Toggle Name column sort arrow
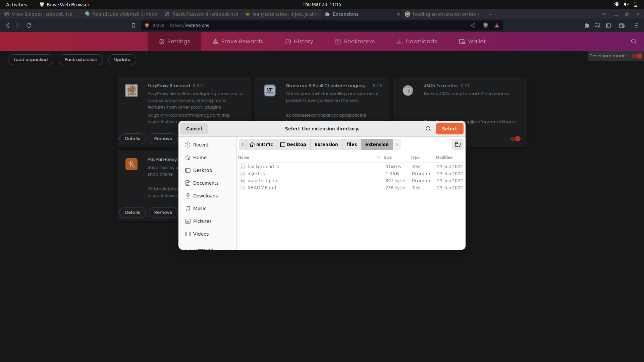 (x=378, y=157)
